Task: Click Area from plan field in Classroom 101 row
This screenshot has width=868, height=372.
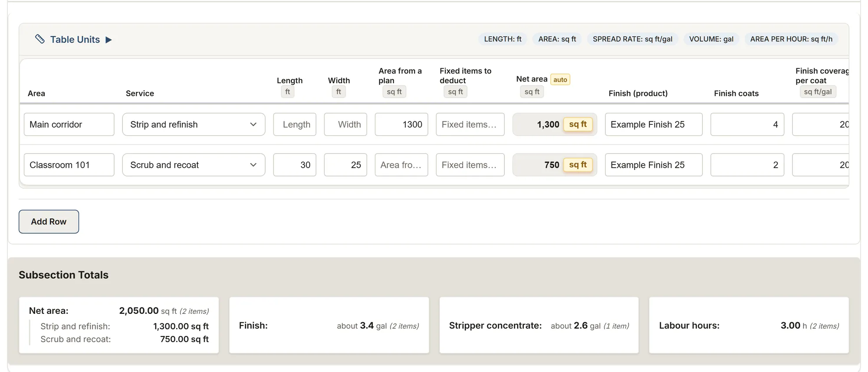Action: [x=401, y=165]
